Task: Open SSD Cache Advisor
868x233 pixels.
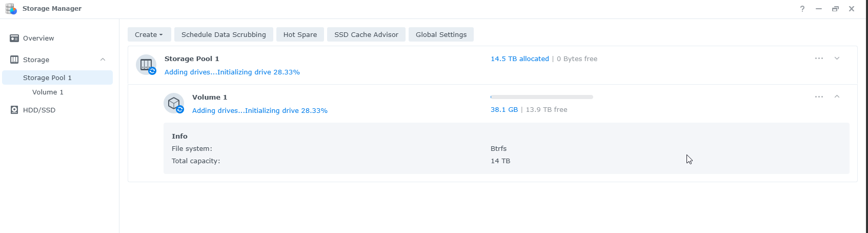Action: click(x=366, y=34)
